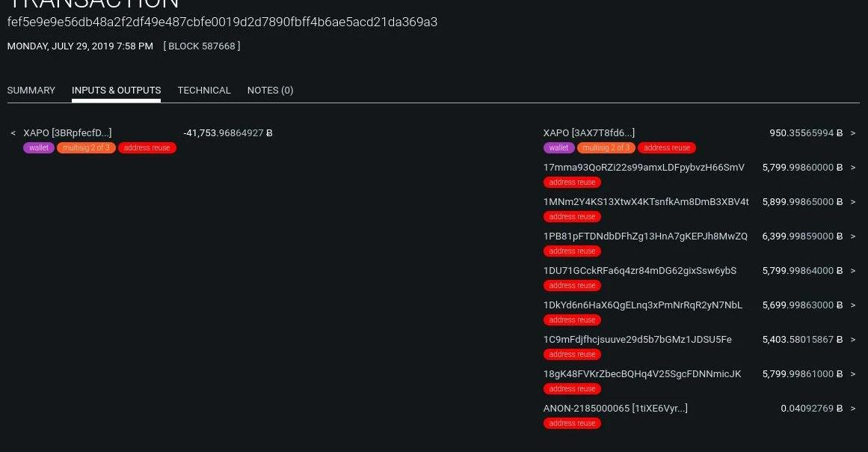Open the XAPO [3AX7T8fd6...] output address
The height and width of the screenshot is (452, 868).
pos(589,133)
